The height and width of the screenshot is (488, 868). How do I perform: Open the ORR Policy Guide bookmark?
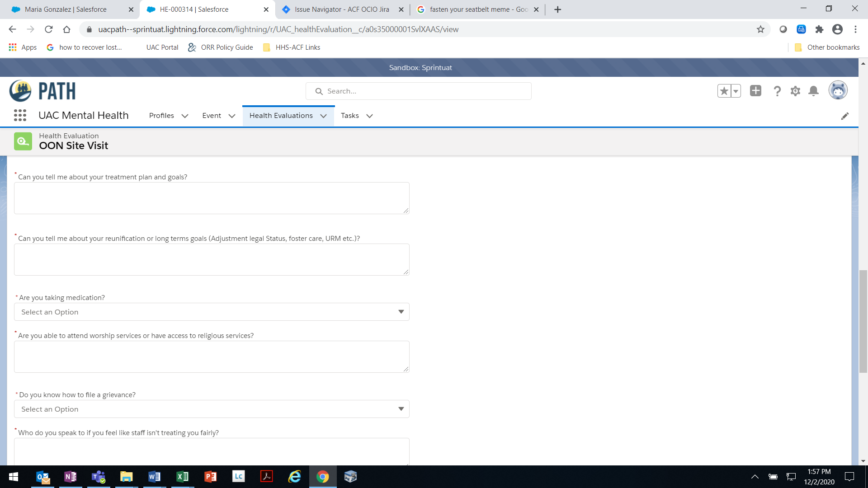(226, 47)
